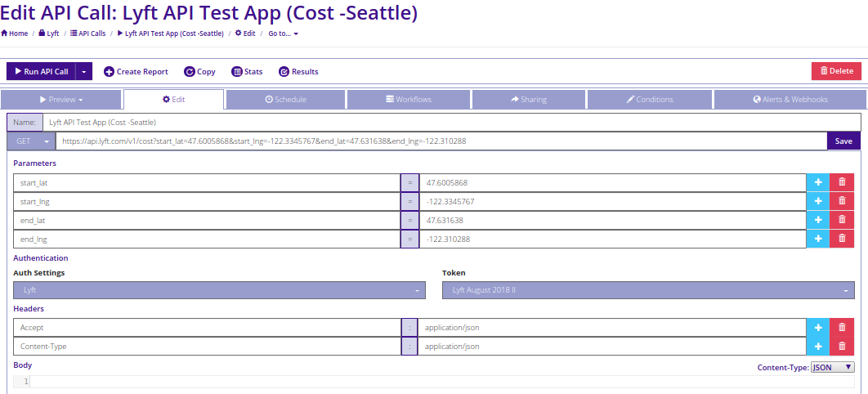This screenshot has width=868, height=394.
Task: Open Results for this API call
Action: [x=298, y=71]
